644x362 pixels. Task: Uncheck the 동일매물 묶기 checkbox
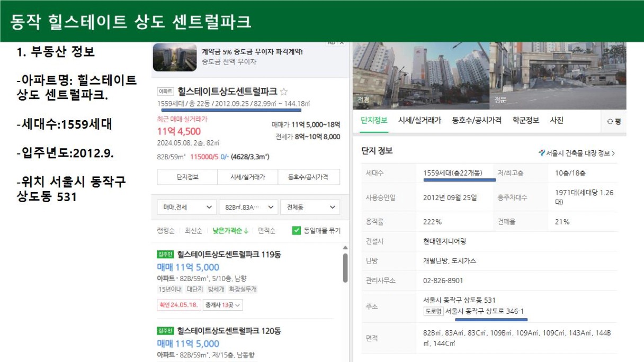click(297, 231)
